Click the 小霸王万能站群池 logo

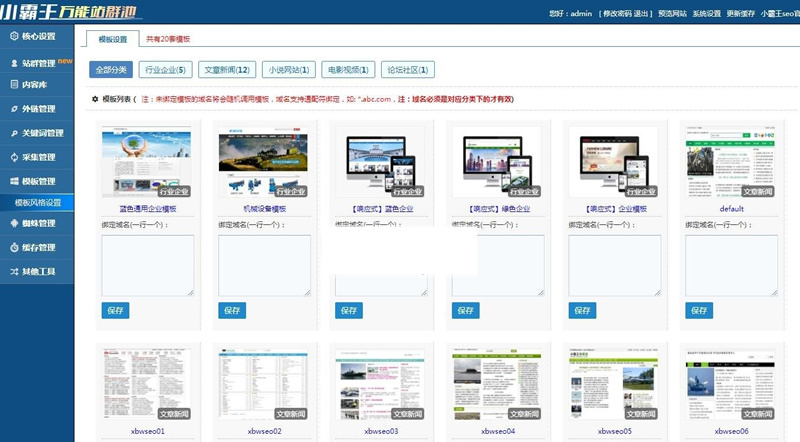click(69, 11)
